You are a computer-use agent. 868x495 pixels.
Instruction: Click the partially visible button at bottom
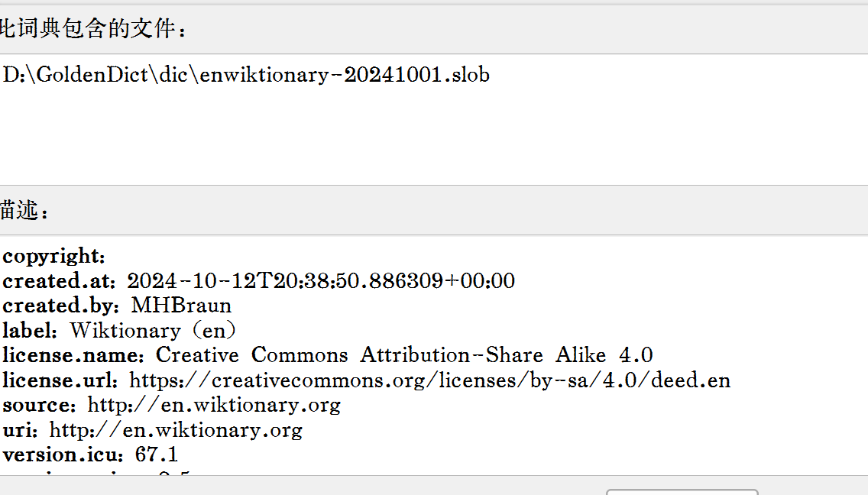click(x=682, y=492)
